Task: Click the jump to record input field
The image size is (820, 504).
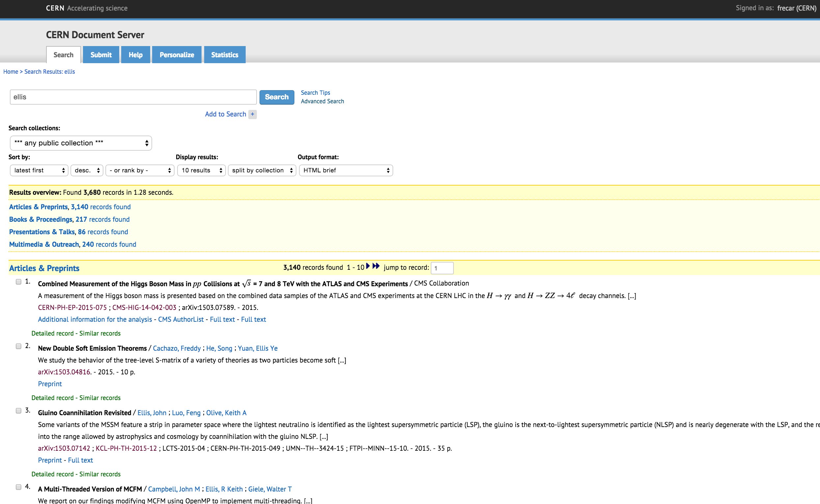Action: (x=442, y=268)
